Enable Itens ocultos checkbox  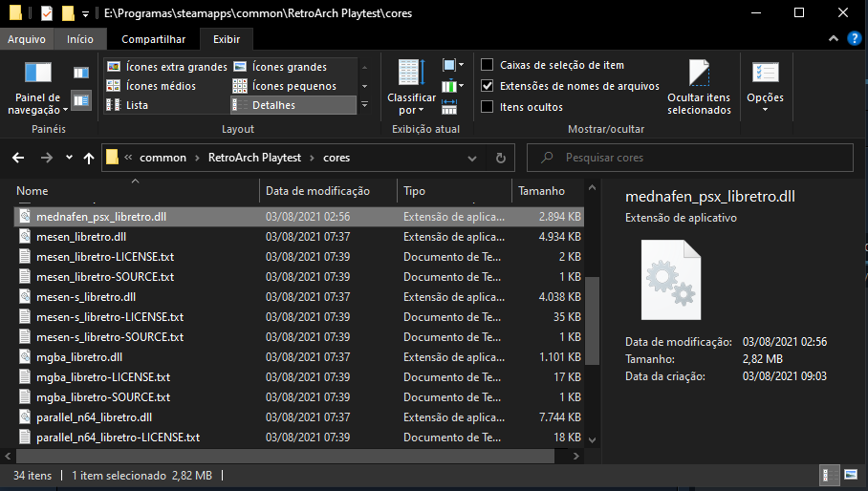tap(488, 107)
